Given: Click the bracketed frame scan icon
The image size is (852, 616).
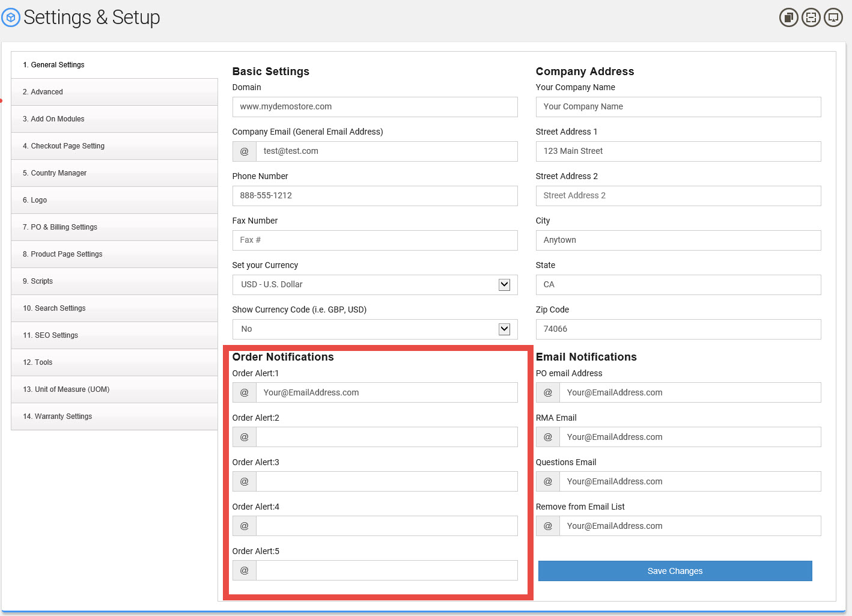Looking at the screenshot, I should pos(811,17).
